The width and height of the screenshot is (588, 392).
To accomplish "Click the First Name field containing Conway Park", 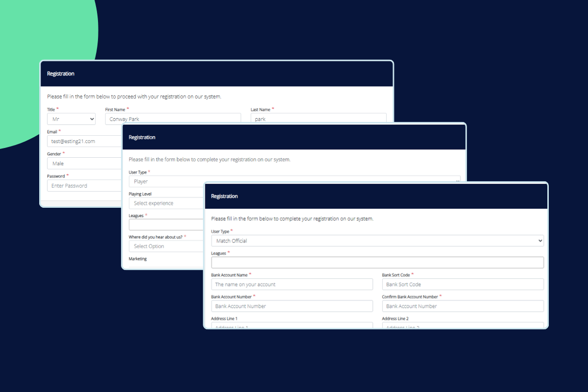I will click(173, 118).
